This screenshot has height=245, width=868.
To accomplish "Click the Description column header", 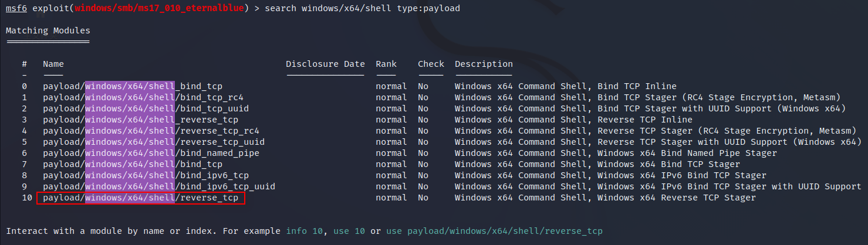I will click(x=484, y=64).
